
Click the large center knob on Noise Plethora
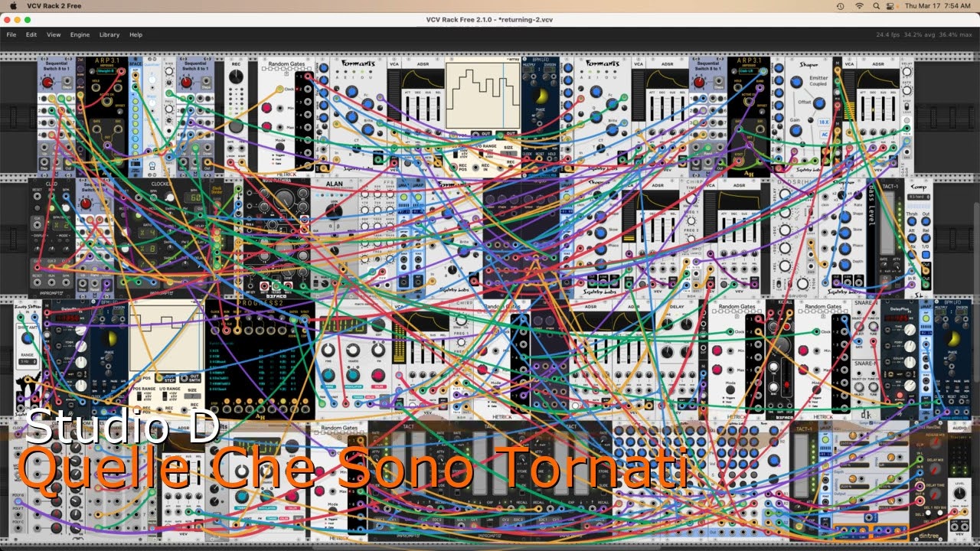(283, 201)
